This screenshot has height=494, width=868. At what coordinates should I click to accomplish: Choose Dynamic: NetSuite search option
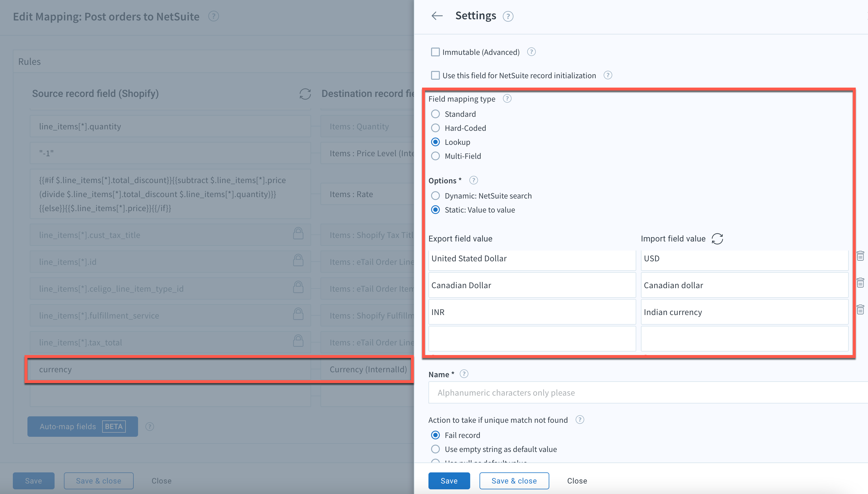pyautogui.click(x=435, y=196)
